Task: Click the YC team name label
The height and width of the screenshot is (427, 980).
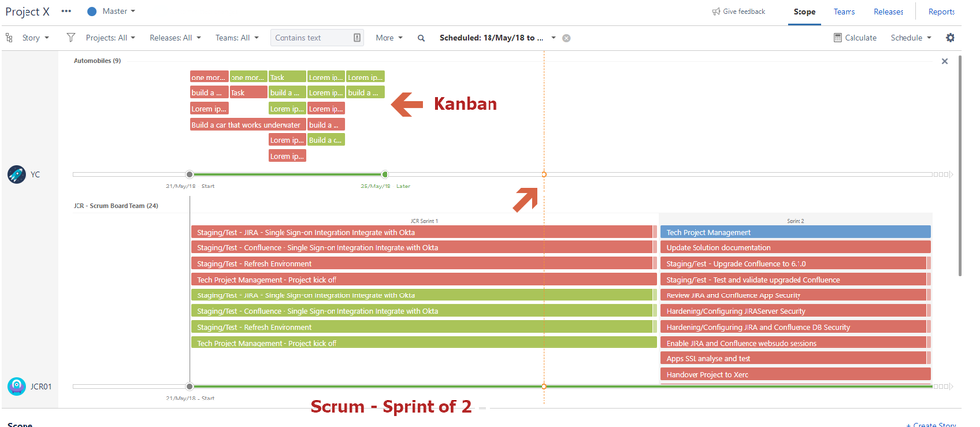Action: pyautogui.click(x=35, y=174)
